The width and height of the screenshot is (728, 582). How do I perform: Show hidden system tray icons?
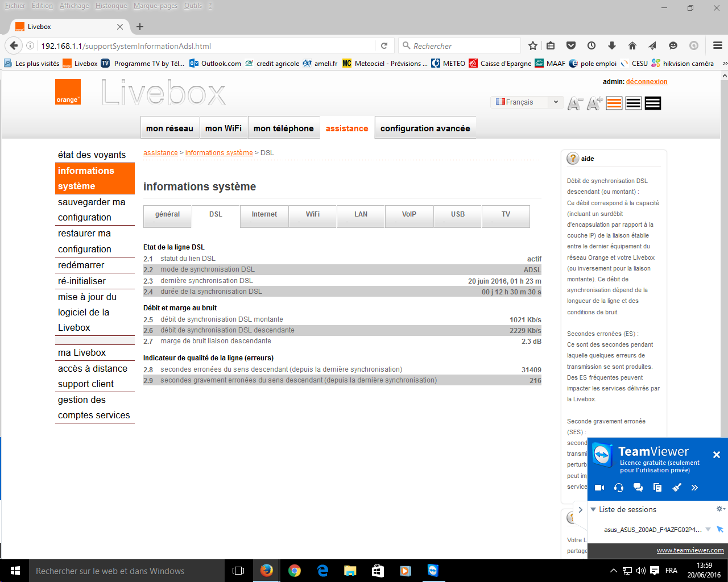(x=613, y=571)
